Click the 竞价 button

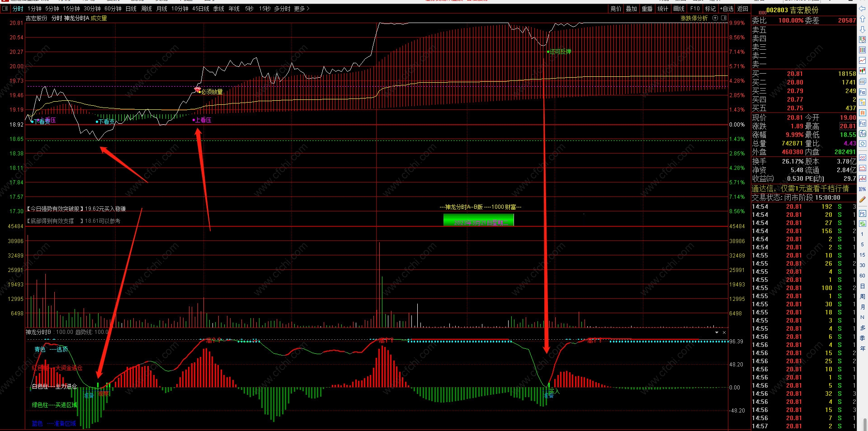click(616, 9)
